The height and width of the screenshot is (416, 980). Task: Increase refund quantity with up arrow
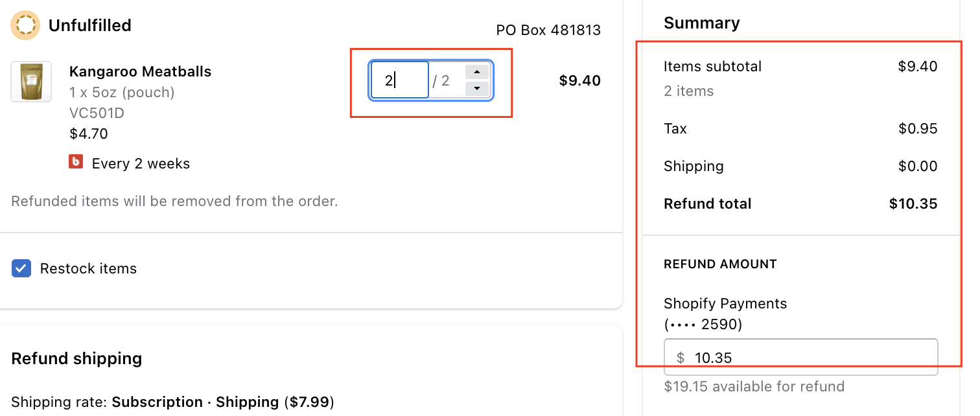point(477,72)
